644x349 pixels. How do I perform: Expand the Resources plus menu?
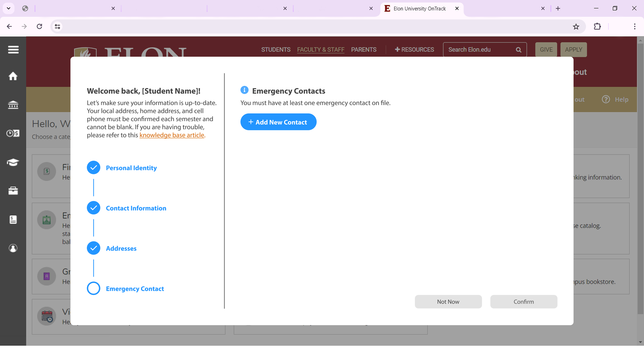pyautogui.click(x=414, y=49)
